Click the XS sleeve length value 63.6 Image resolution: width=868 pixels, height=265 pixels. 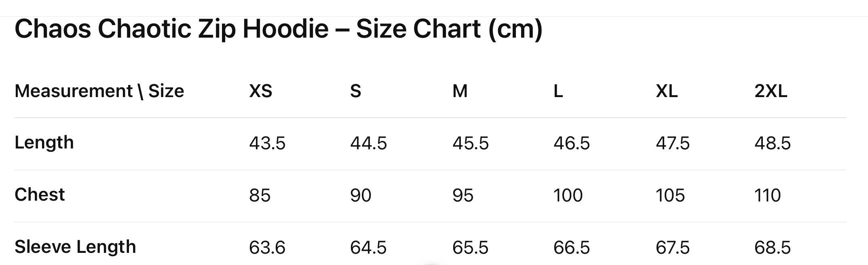267,247
